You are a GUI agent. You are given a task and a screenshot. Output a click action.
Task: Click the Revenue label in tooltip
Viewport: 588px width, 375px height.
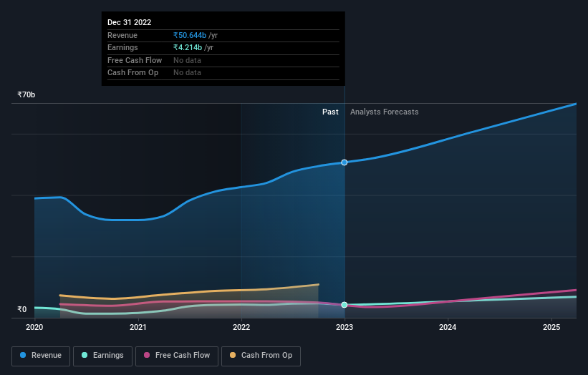(122, 35)
